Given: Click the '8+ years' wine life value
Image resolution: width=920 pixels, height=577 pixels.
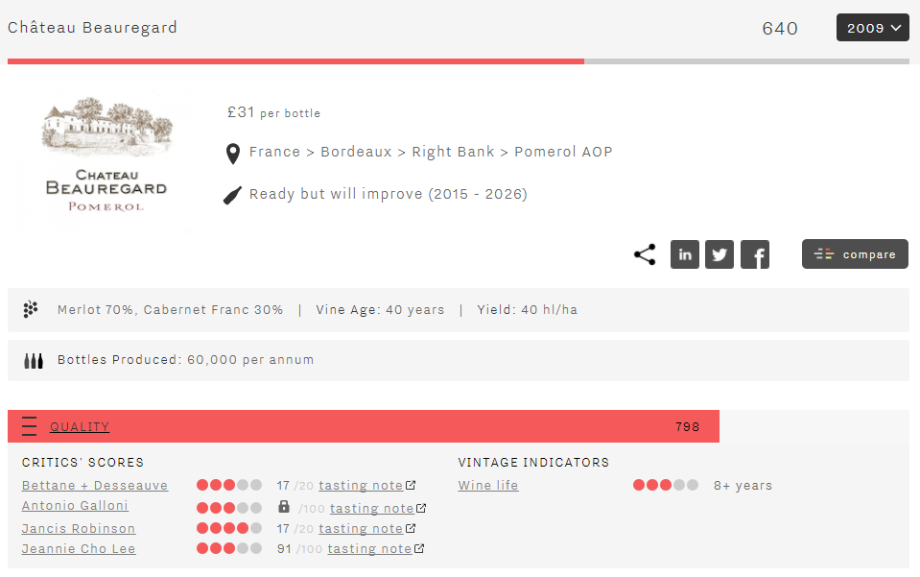Looking at the screenshot, I should [x=743, y=485].
